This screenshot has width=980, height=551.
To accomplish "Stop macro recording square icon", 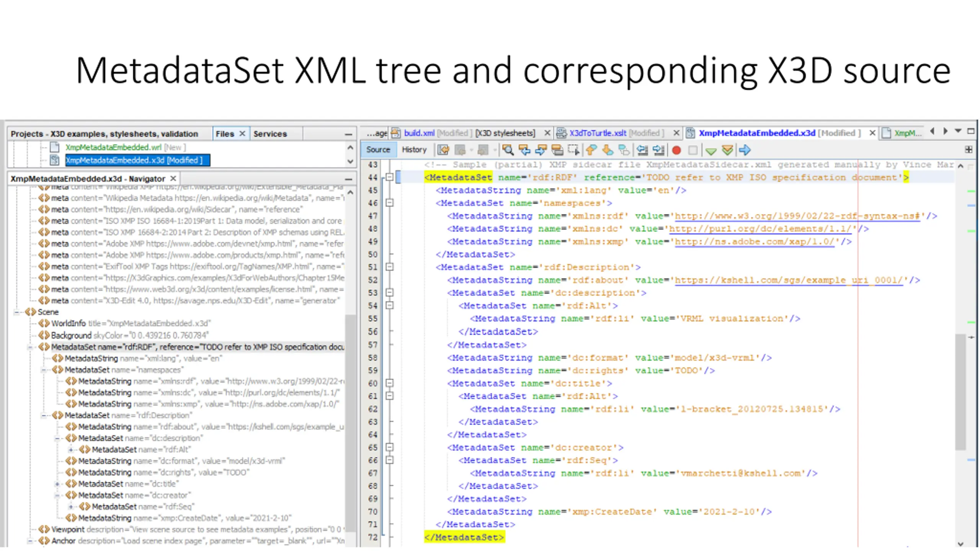I will point(693,150).
